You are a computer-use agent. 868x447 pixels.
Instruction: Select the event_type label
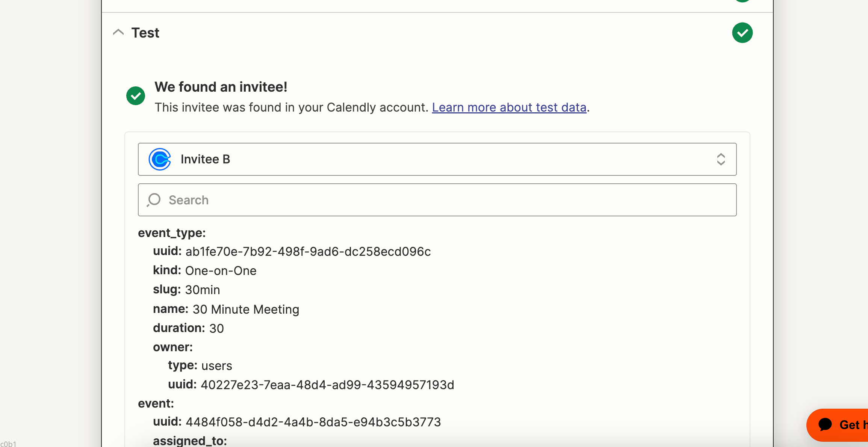point(172,233)
